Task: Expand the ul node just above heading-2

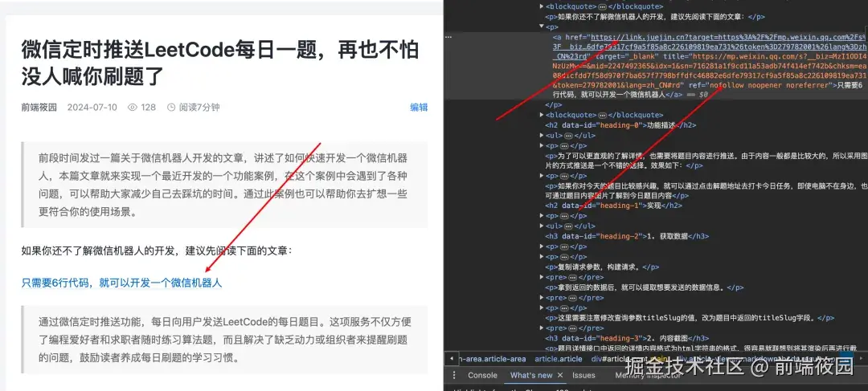Action: [x=542, y=226]
